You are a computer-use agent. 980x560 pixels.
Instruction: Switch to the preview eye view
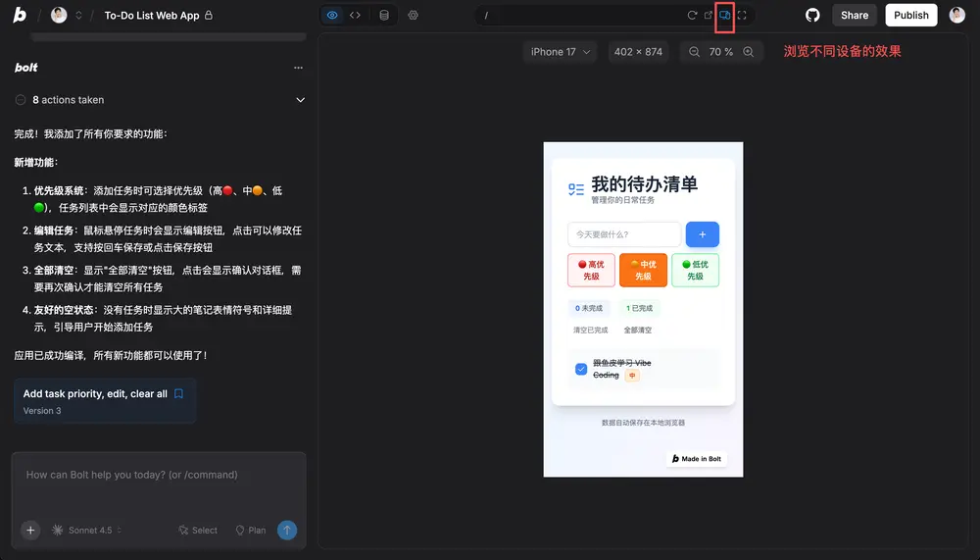tap(332, 15)
